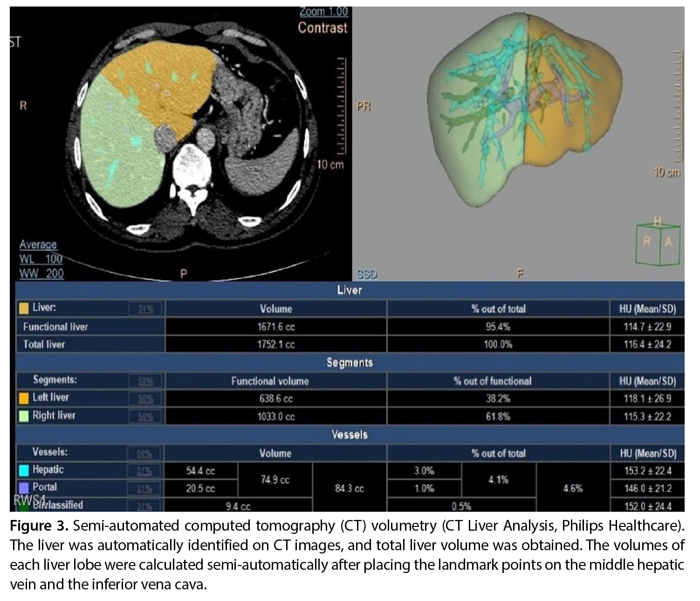Click the Hepatic vessel cyan swatch
700x601 pixels.
pyautogui.click(x=23, y=470)
